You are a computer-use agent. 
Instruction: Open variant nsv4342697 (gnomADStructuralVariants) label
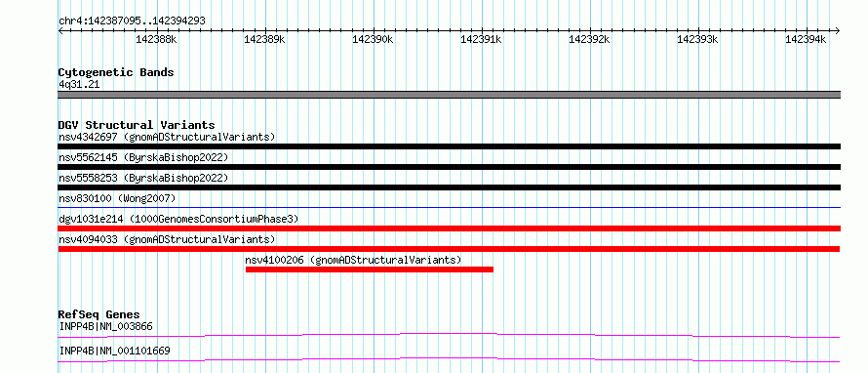(167, 137)
